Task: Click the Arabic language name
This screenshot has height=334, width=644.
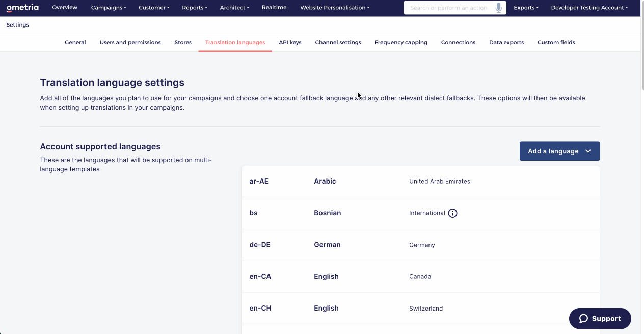Action: tap(325, 182)
